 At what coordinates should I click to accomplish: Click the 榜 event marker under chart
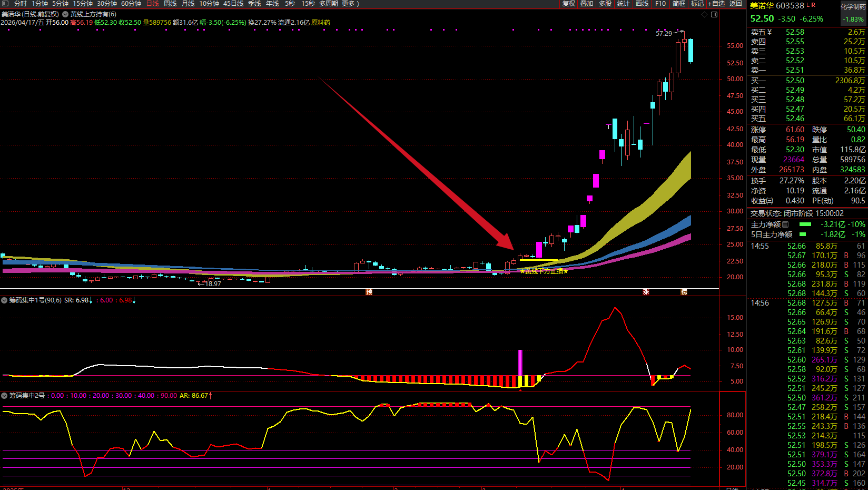point(684,292)
